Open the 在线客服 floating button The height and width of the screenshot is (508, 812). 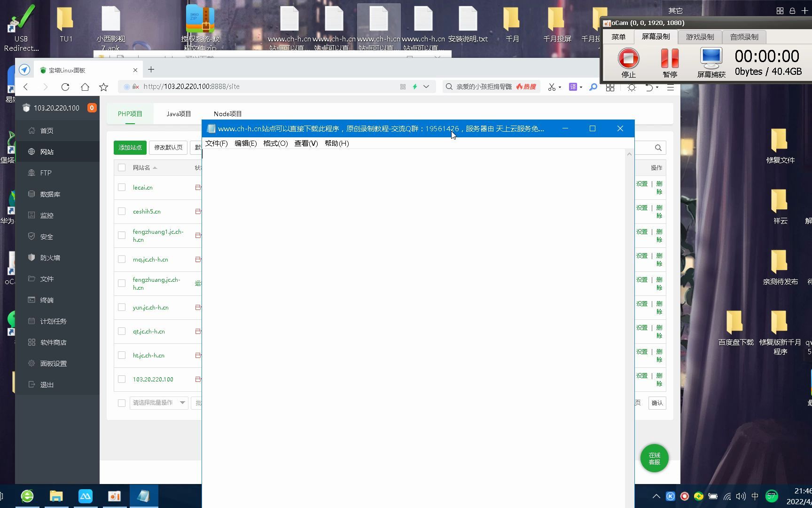click(x=654, y=459)
